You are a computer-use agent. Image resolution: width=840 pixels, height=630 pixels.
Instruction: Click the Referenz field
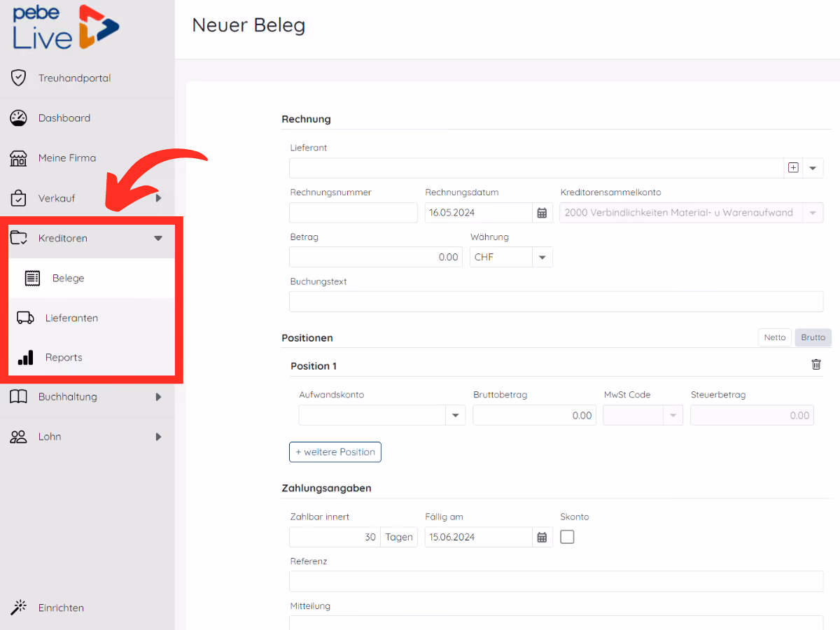tap(556, 581)
